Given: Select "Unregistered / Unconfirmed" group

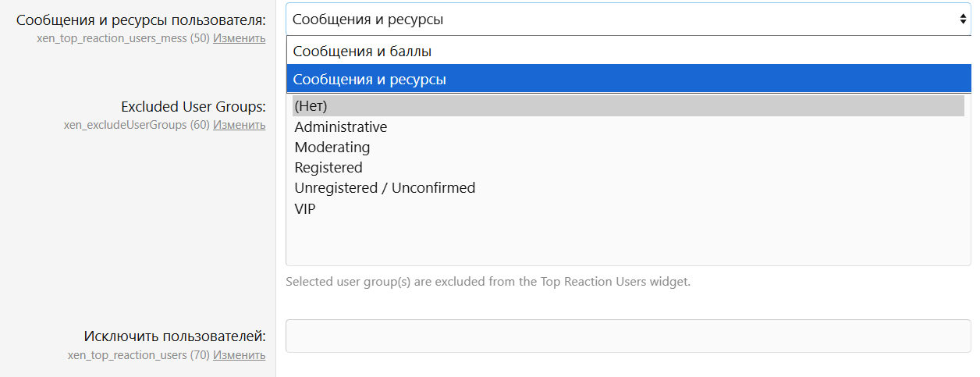Looking at the screenshot, I should tap(384, 187).
